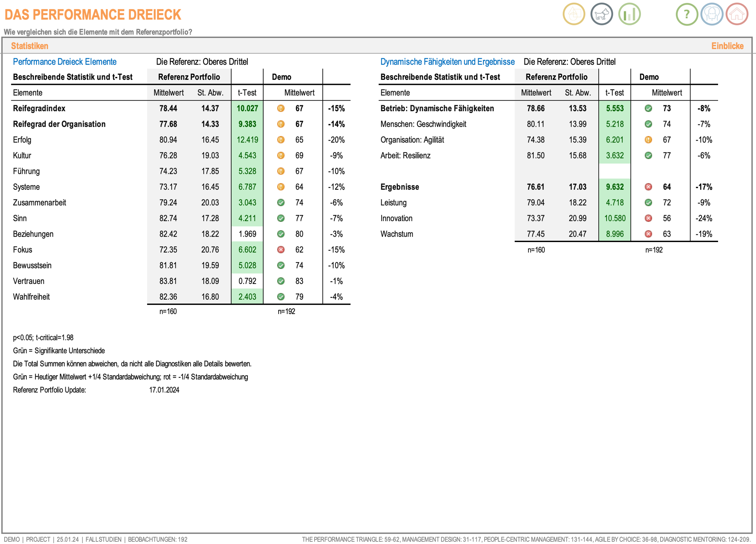Viewport: 756px width, 544px height.
Task: Click the red cross icon in Fokus row
Action: [x=281, y=249]
